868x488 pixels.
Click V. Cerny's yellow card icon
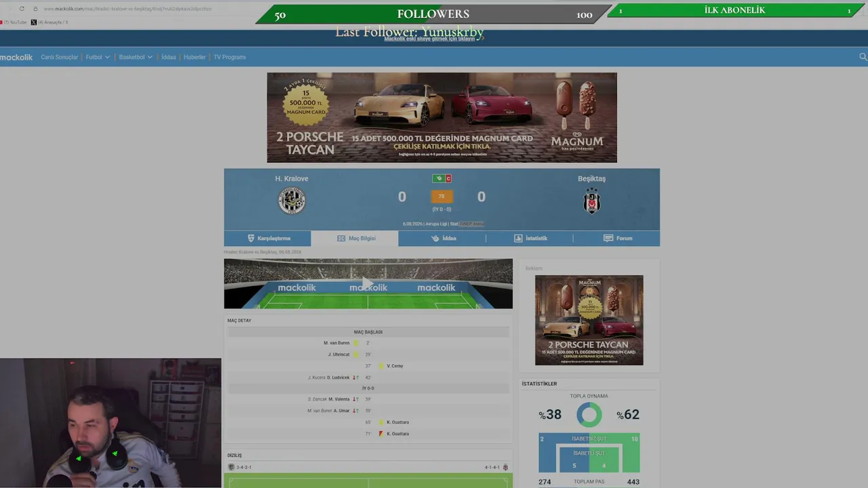(381, 366)
